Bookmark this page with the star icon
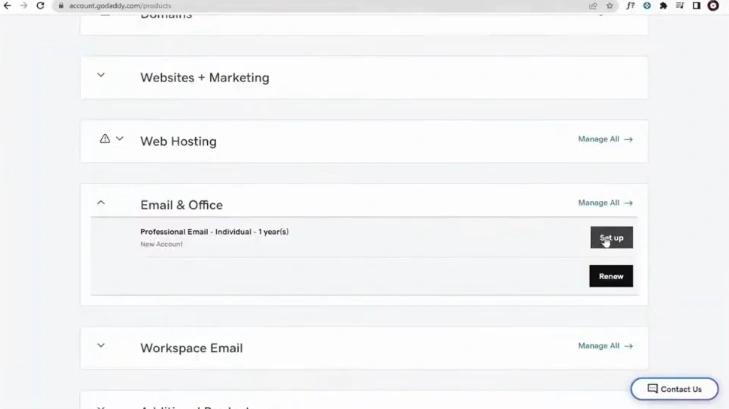Screen dimensions: 729x409 point(610,6)
